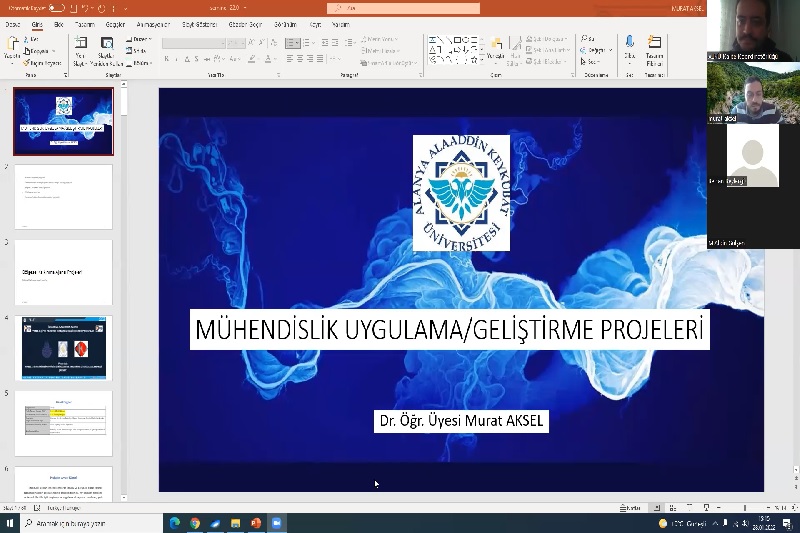Open the font name dropdown

(x=198, y=43)
